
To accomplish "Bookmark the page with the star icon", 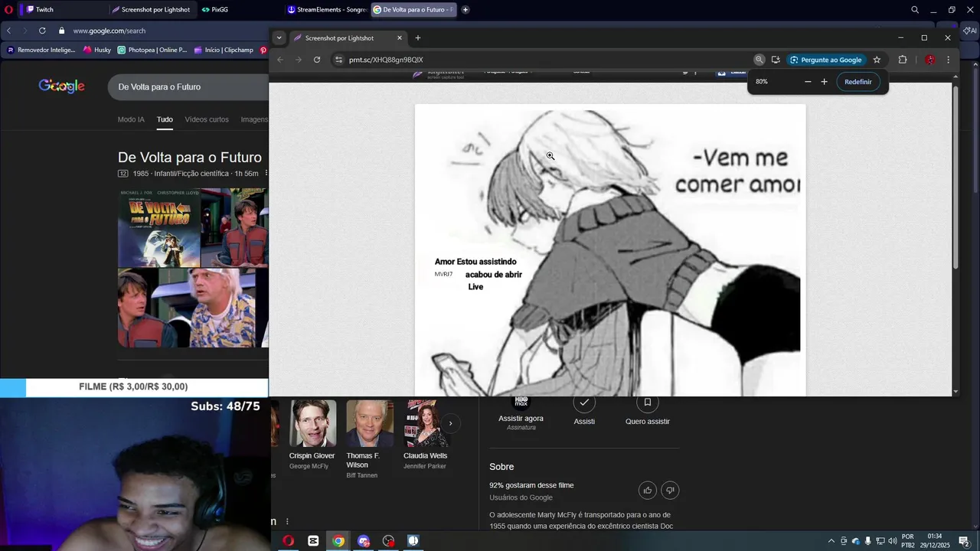I will pyautogui.click(x=877, y=60).
